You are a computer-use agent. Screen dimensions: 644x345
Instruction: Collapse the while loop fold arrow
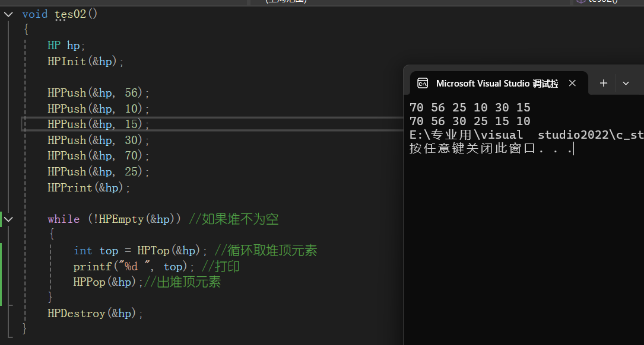(8, 219)
